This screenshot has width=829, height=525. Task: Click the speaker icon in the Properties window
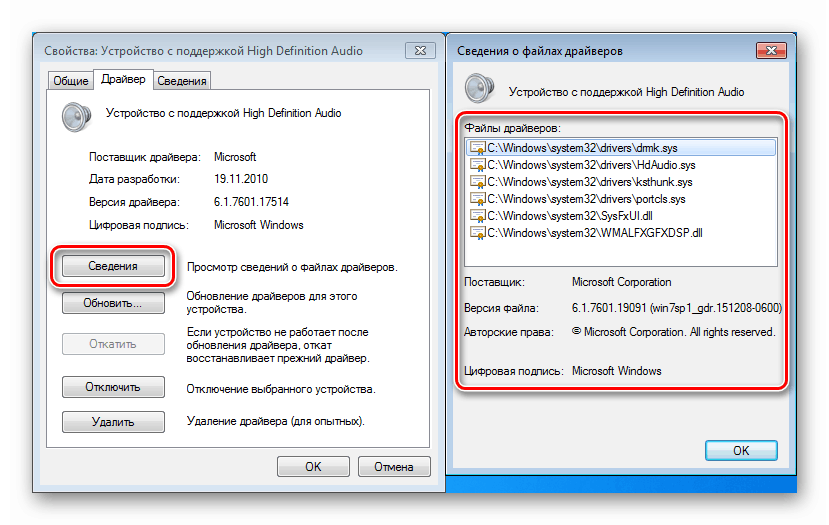click(x=76, y=117)
